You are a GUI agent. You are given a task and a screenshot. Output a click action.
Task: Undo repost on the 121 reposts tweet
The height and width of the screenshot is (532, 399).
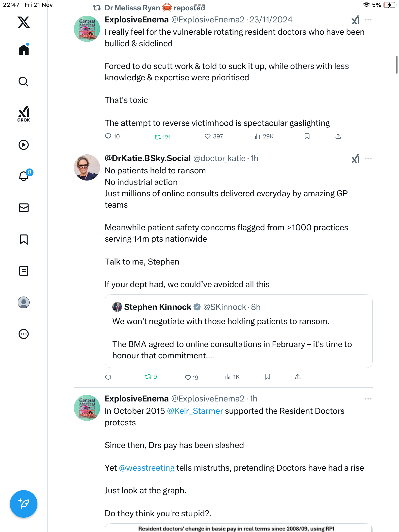(x=158, y=137)
